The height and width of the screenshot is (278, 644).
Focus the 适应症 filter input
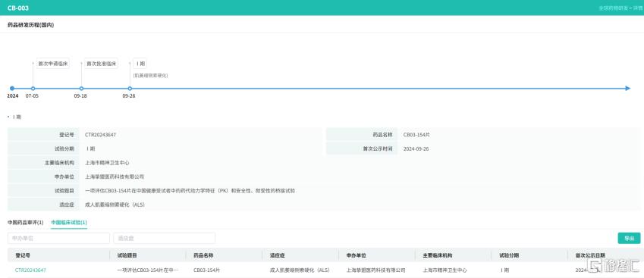coord(165,238)
